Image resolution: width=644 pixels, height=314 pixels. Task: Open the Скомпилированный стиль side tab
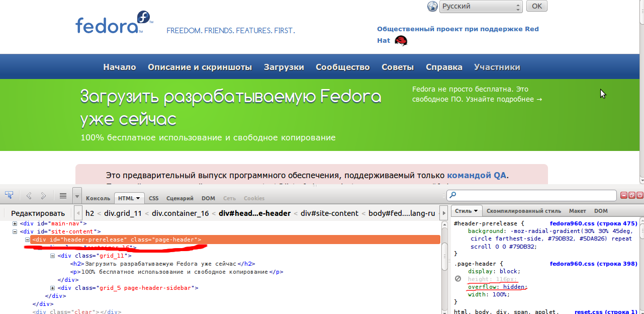[x=523, y=211]
